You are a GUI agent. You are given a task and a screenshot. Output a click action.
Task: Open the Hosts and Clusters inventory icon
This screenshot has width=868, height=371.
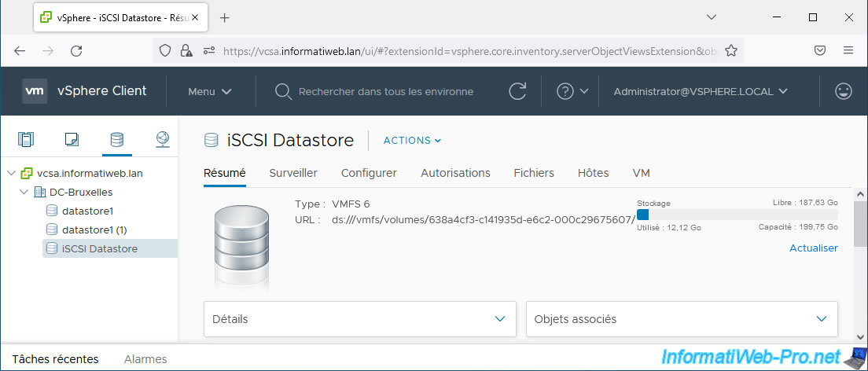click(27, 140)
